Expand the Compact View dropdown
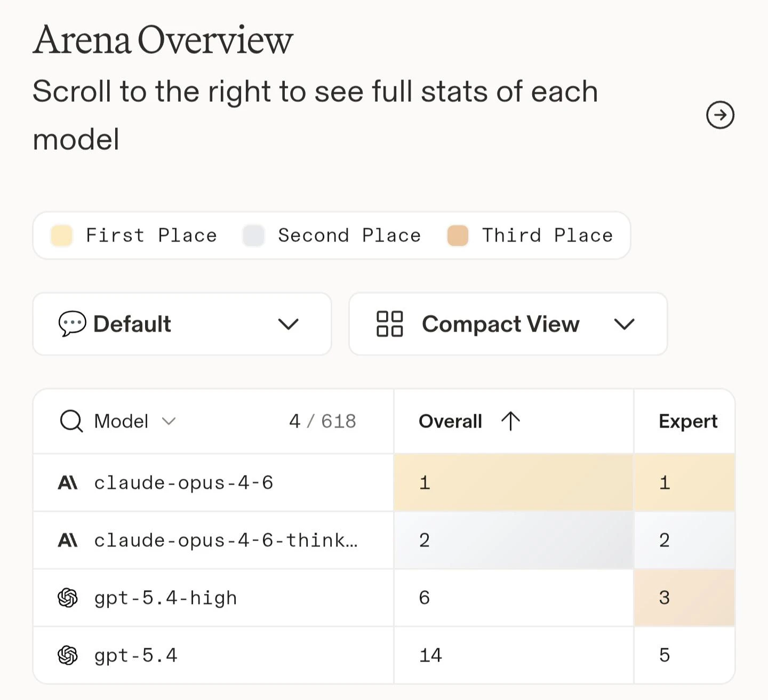Screen dimensions: 768x700 623,324
